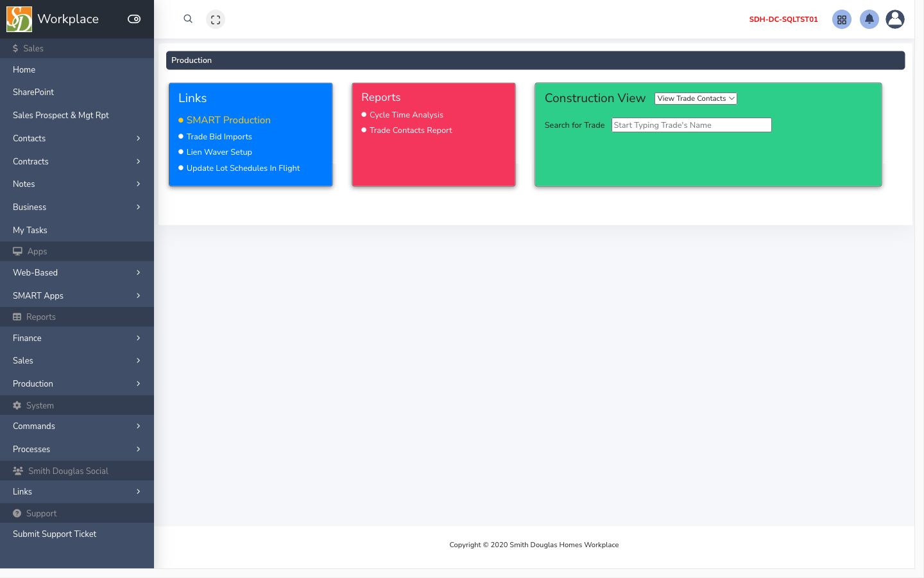This screenshot has height=578, width=924.
Task: Open the View Trade Contacts dropdown
Action: 696,98
